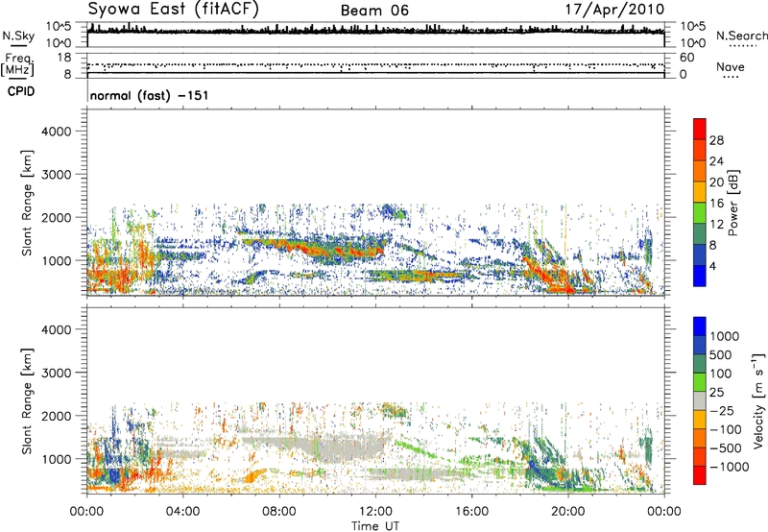Click the dark blue top segment of Velocity colorbar
Viewport: 768px width, 532px height.
tap(700, 326)
